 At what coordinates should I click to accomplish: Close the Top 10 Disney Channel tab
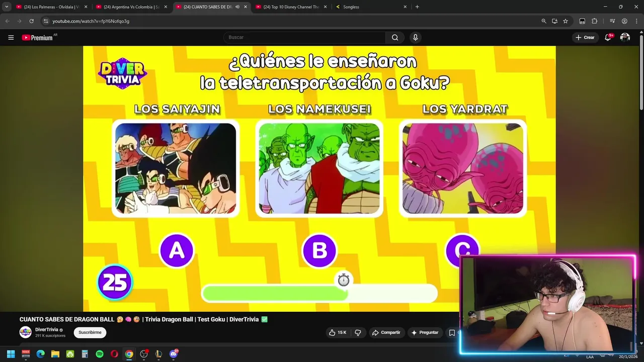pyautogui.click(x=325, y=7)
